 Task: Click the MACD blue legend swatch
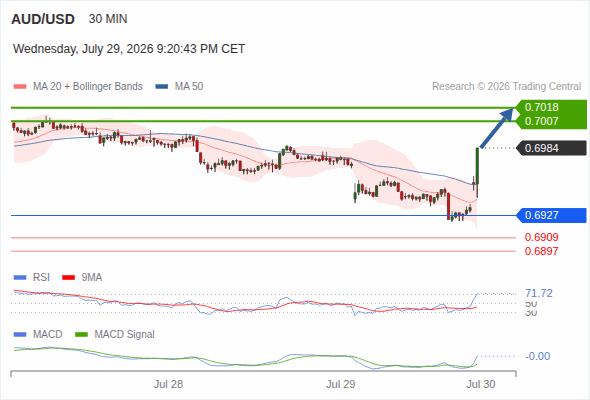click(20, 335)
